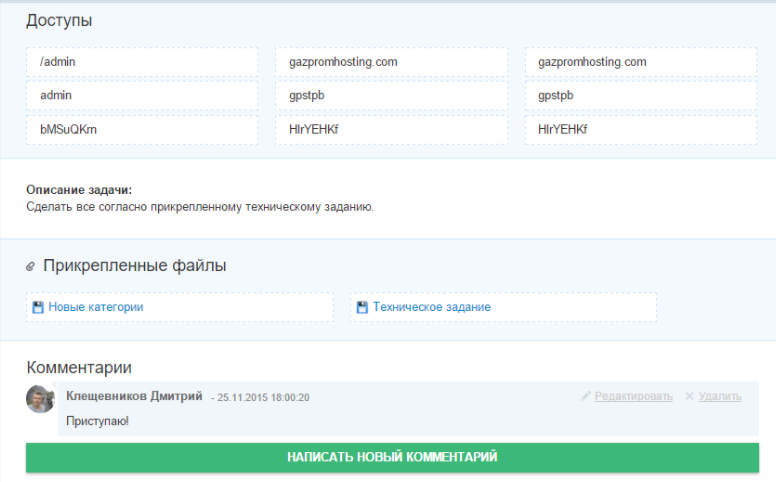Screen dimensions: 776x482
Task: Click the floppy disk icon beside Техническое задание
Action: (x=362, y=307)
